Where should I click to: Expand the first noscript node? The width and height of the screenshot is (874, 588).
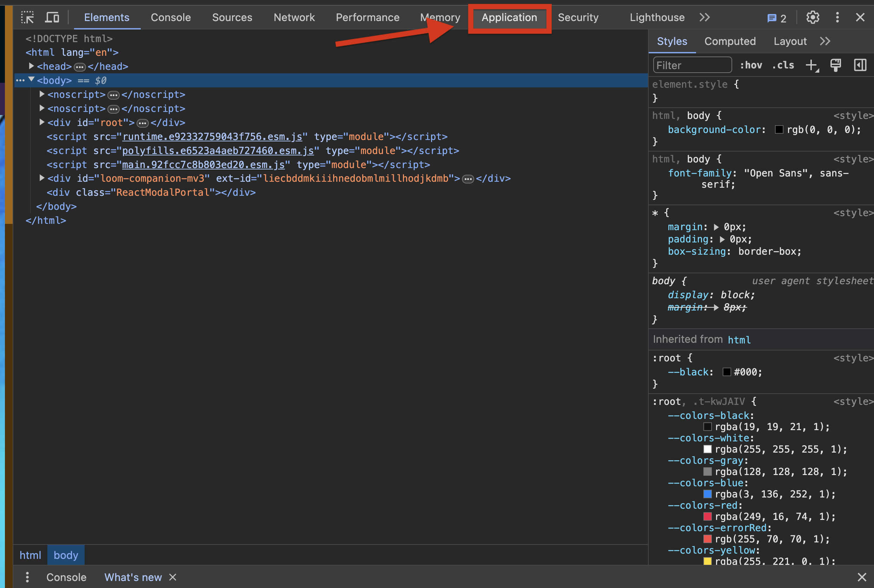42,94
